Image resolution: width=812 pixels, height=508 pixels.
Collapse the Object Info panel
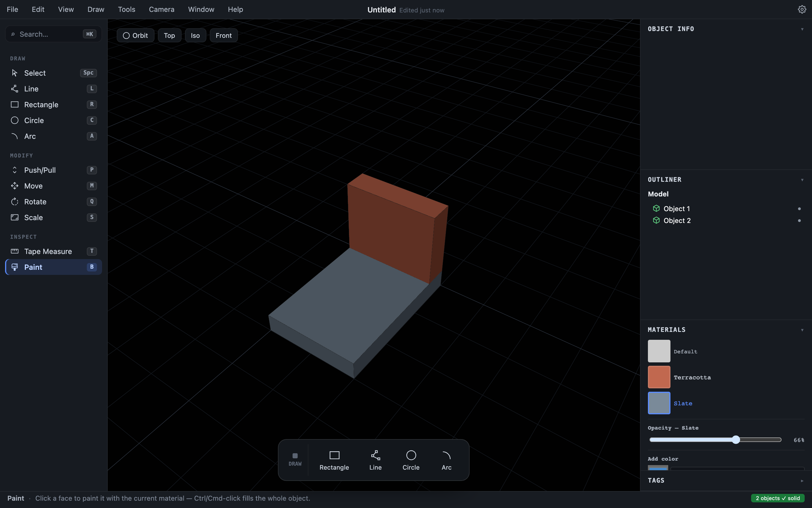(802, 29)
